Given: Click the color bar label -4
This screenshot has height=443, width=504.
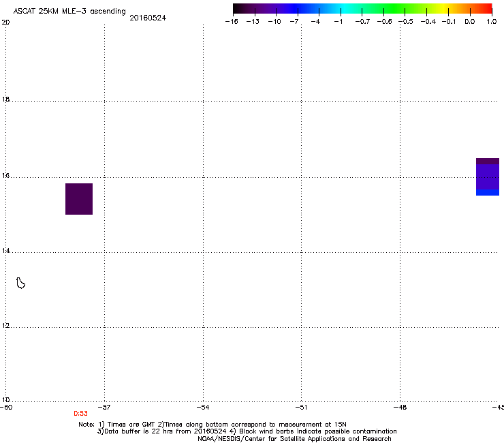Looking at the screenshot, I should [315, 22].
